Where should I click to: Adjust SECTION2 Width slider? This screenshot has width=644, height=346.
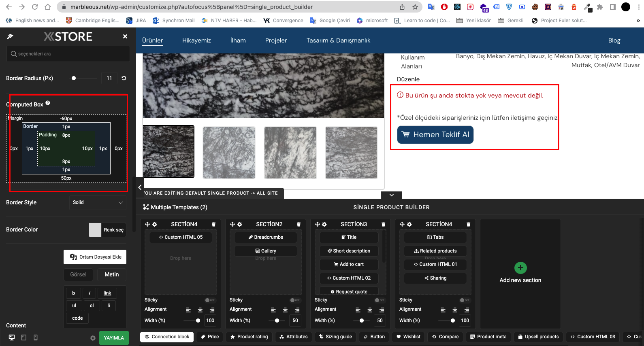pos(277,321)
